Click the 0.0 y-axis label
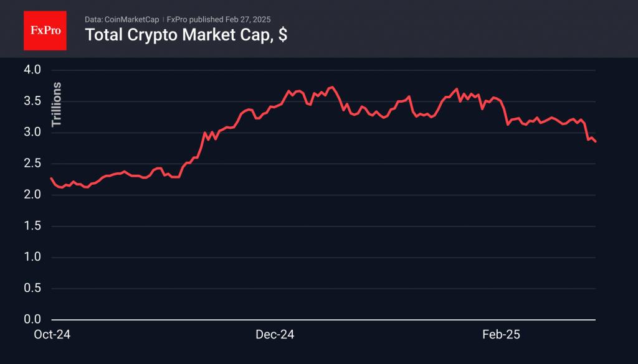This screenshot has height=364, width=638. (x=32, y=319)
